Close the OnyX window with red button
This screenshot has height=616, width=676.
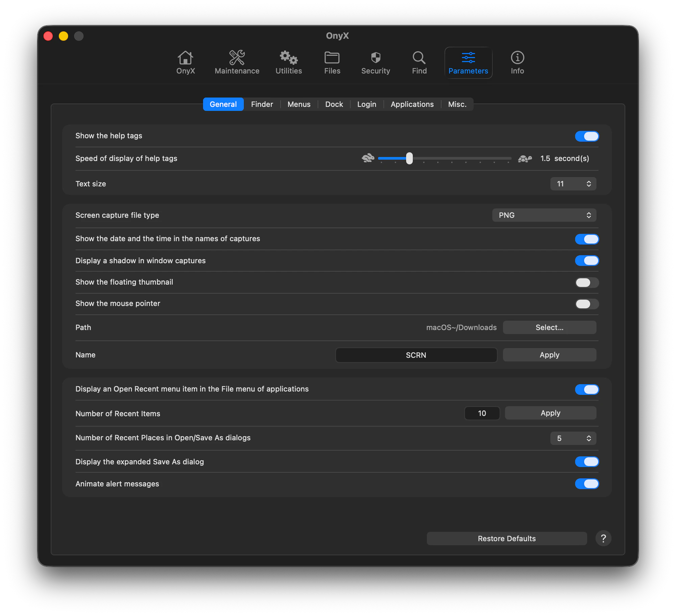tap(48, 36)
